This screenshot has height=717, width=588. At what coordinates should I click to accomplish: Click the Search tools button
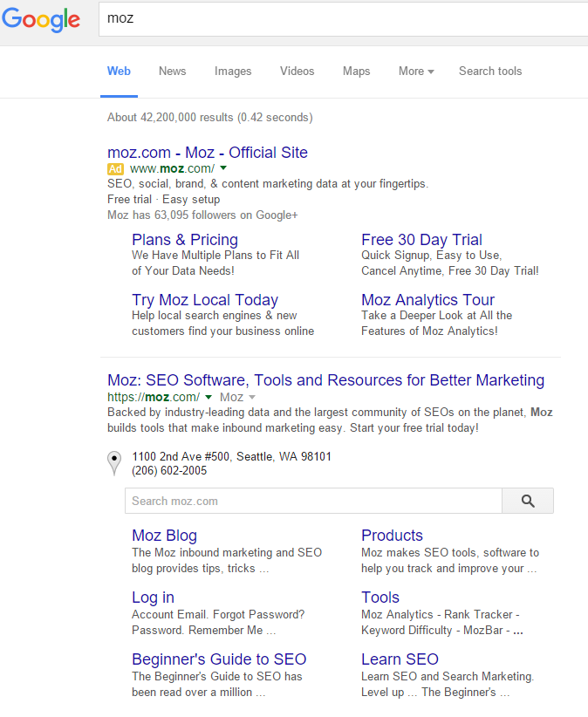490,72
